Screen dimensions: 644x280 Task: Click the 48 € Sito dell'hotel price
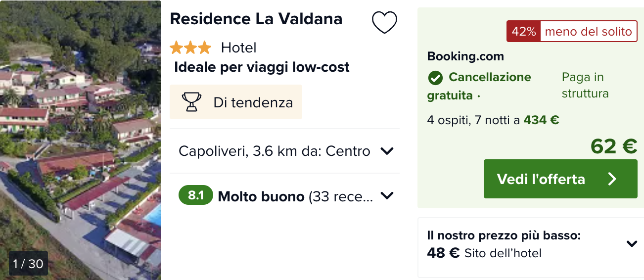click(x=484, y=253)
